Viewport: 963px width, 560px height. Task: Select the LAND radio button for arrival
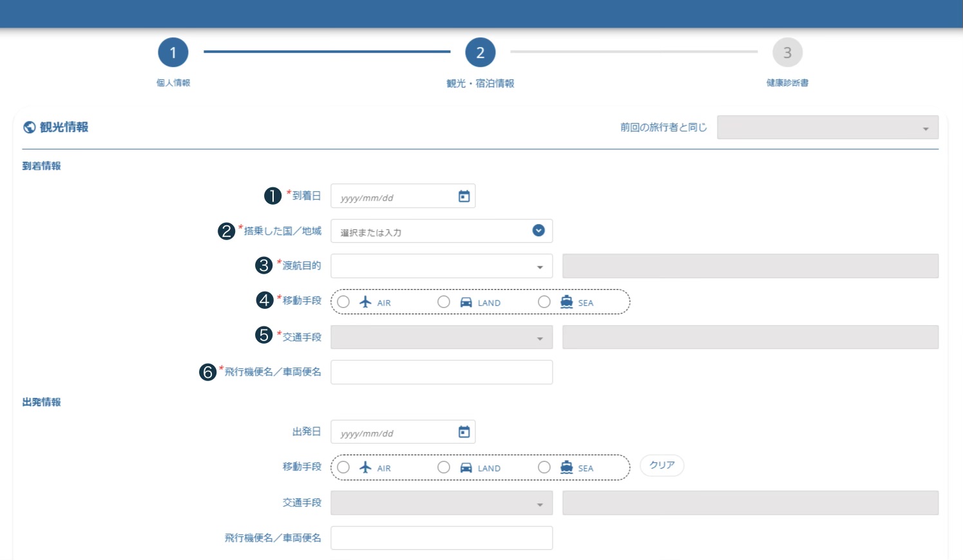(444, 302)
